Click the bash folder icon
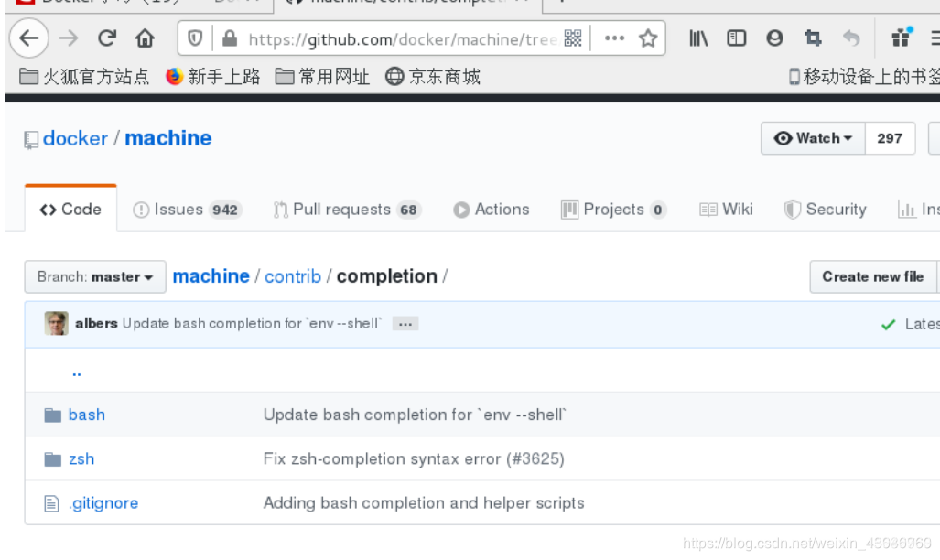 click(x=53, y=415)
